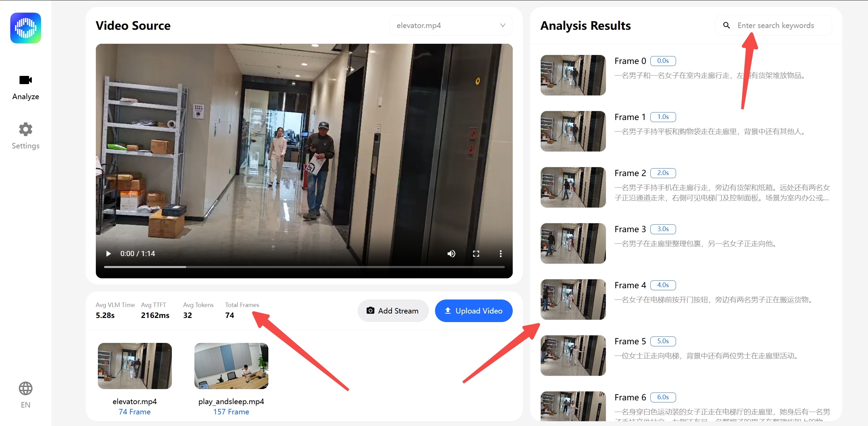Click Avg TTFT value 2162ms
The height and width of the screenshot is (426, 868).
(155, 315)
